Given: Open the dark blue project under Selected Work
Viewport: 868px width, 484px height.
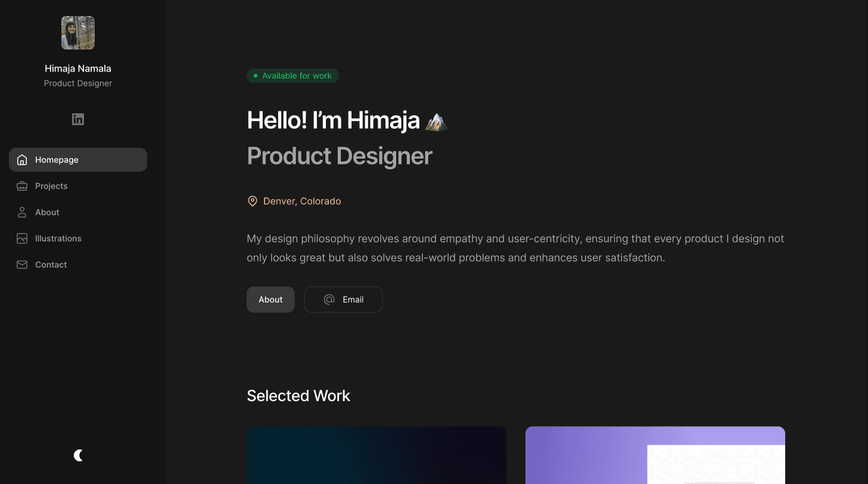Looking at the screenshot, I should [376, 455].
